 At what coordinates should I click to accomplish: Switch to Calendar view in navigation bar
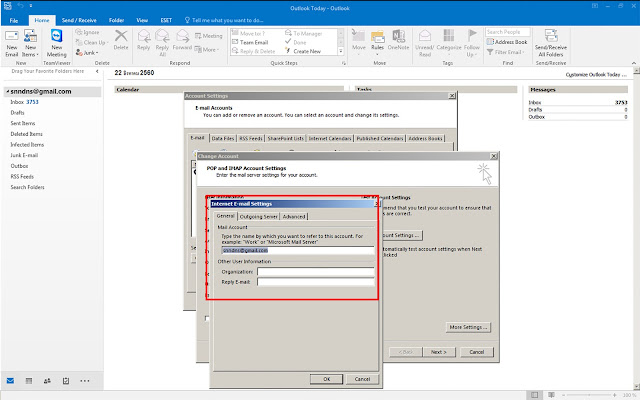(29, 381)
